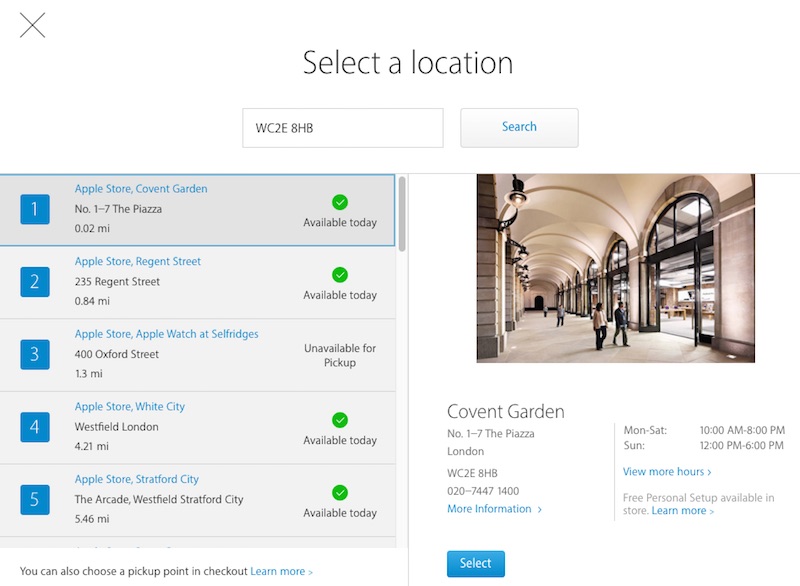
Task: Click the phone number 020–7447 1400
Action: [x=483, y=491]
